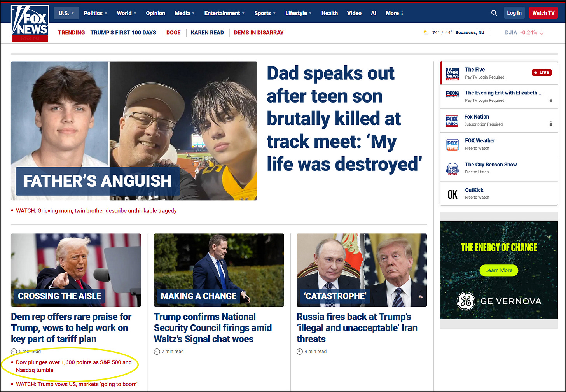This screenshot has width=566, height=392.
Task: Click the 7 min read label
Action: pos(173,352)
